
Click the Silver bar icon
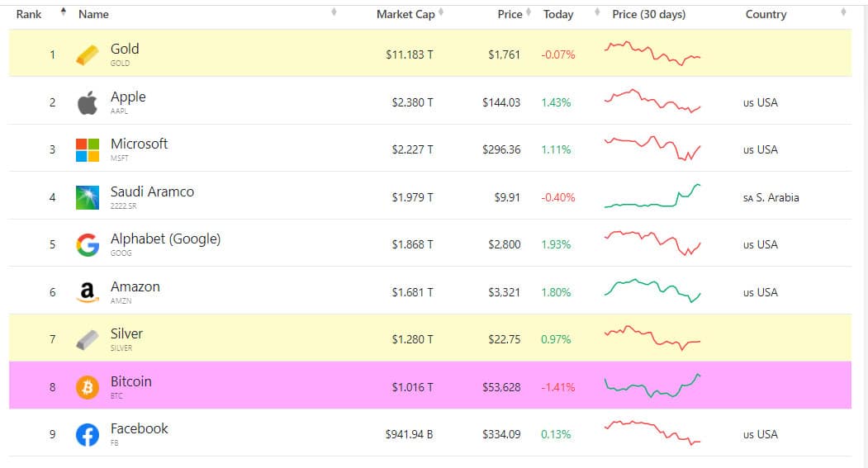point(88,339)
